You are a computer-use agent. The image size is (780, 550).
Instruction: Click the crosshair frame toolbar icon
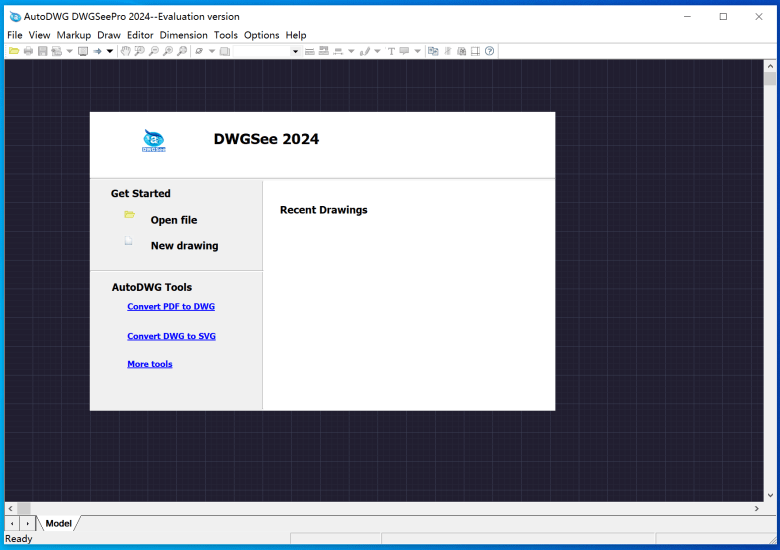click(476, 51)
